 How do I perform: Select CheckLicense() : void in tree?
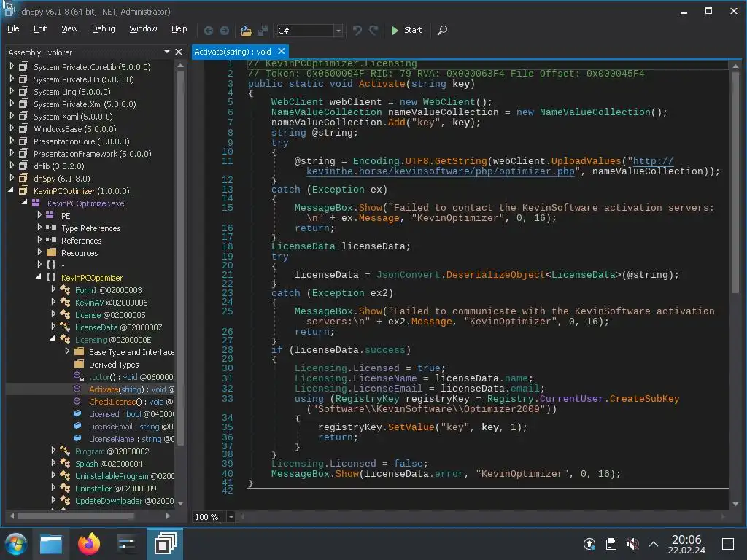tap(131, 402)
